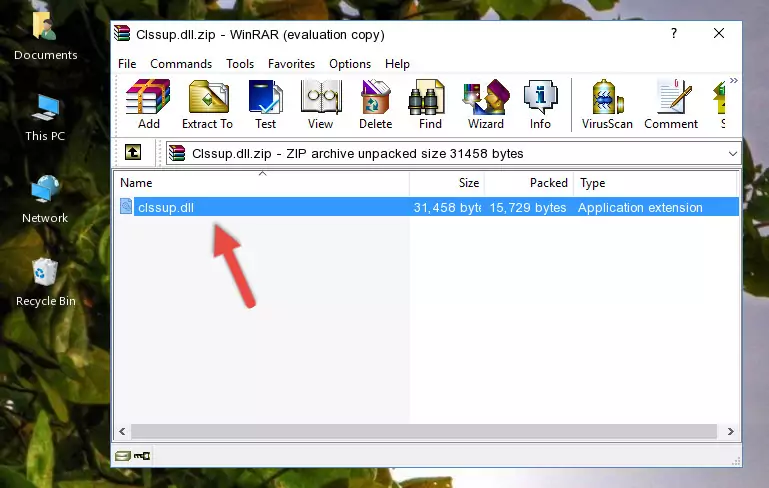Click the password key icon in status bar

142,456
